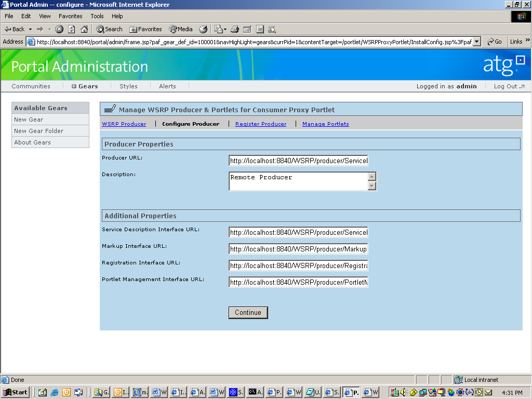
Task: Click the Producer URL input field
Action: point(299,161)
